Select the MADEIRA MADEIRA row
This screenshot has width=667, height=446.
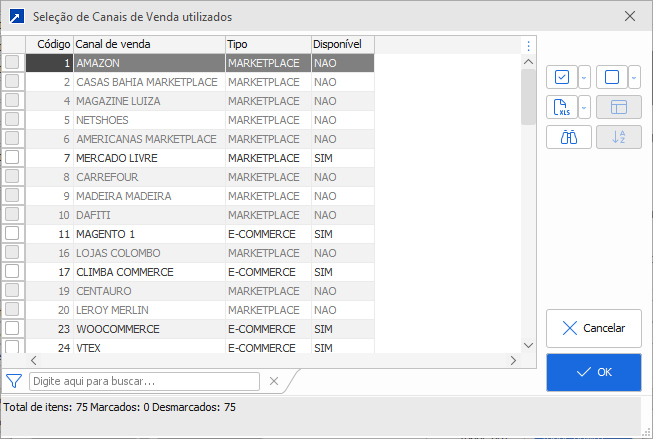(200, 196)
